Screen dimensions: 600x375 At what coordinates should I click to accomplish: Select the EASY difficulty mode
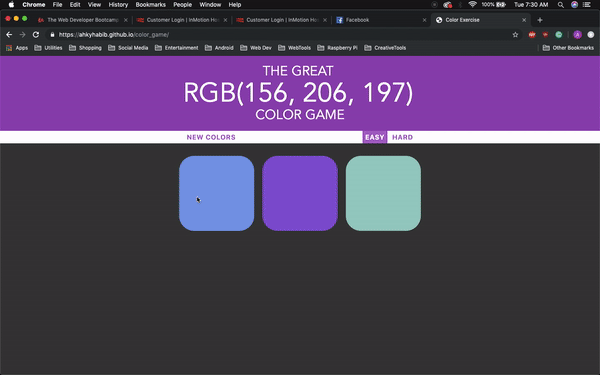375,137
